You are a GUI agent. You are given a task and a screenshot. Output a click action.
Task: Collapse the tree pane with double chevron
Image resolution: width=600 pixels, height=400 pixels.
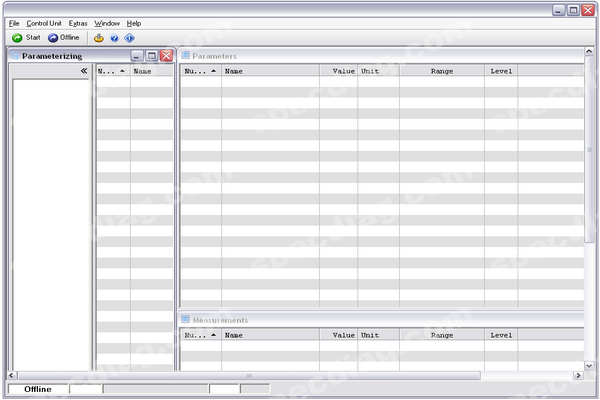coord(84,72)
